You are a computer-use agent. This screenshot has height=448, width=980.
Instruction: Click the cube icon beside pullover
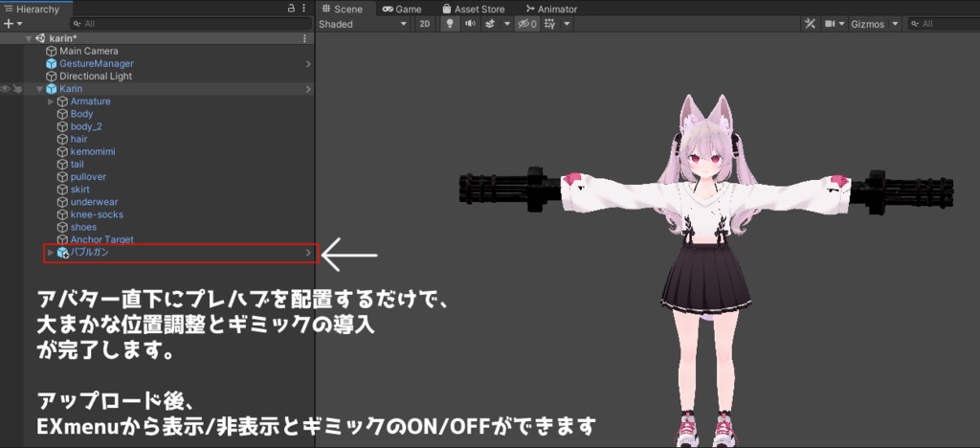pos(62,177)
